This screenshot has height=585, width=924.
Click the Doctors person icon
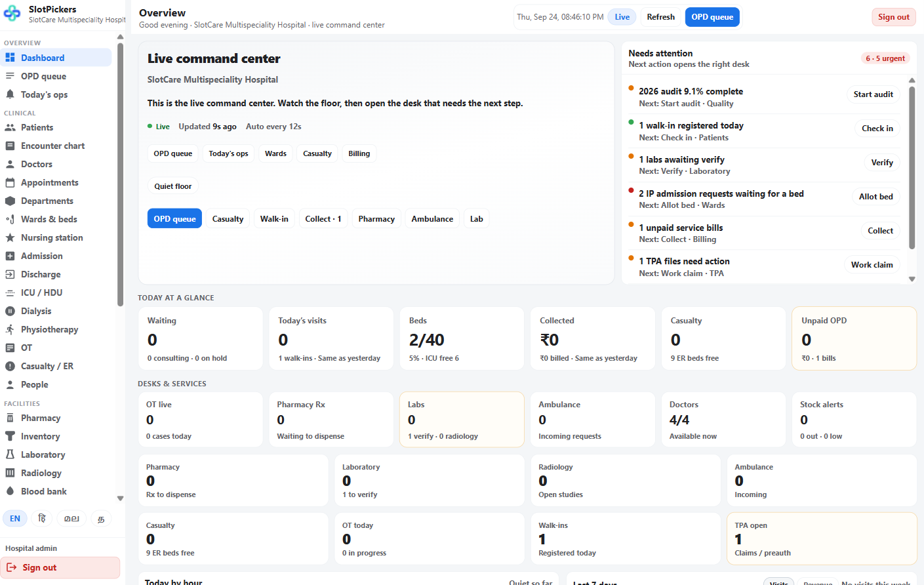(x=10, y=164)
